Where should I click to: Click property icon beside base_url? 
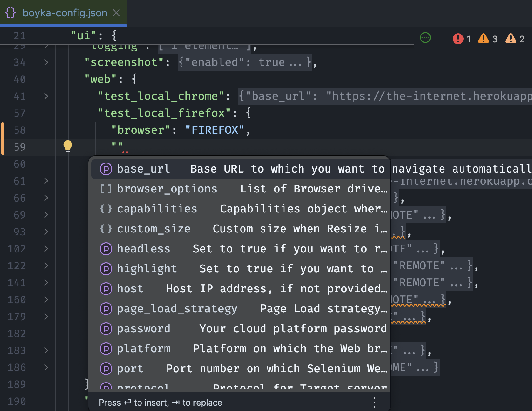click(x=106, y=169)
